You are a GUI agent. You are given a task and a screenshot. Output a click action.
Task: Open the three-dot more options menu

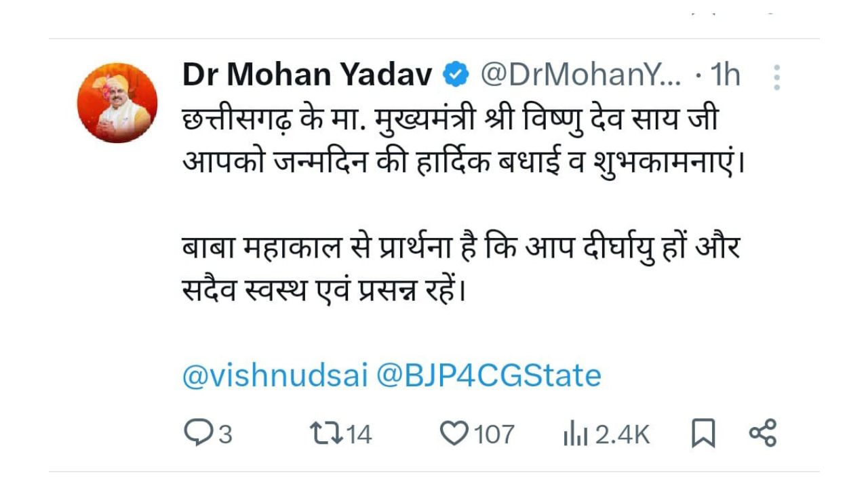[776, 77]
